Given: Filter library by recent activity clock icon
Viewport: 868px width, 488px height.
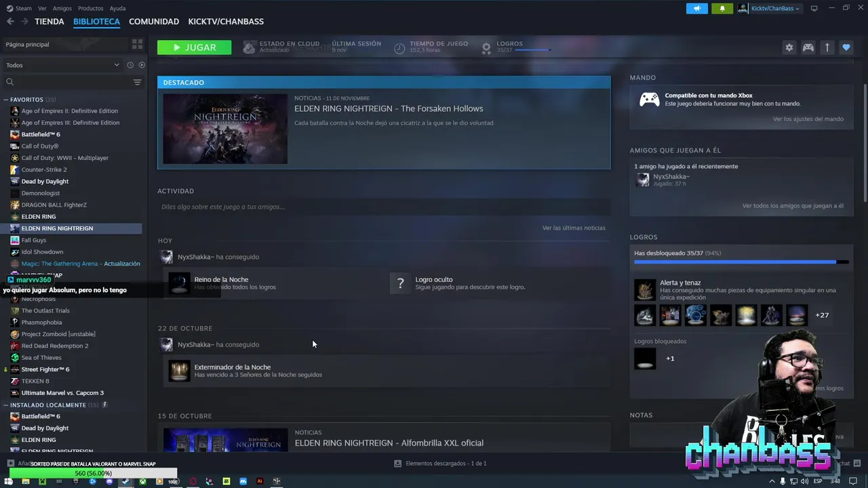Looking at the screenshot, I should pyautogui.click(x=130, y=65).
